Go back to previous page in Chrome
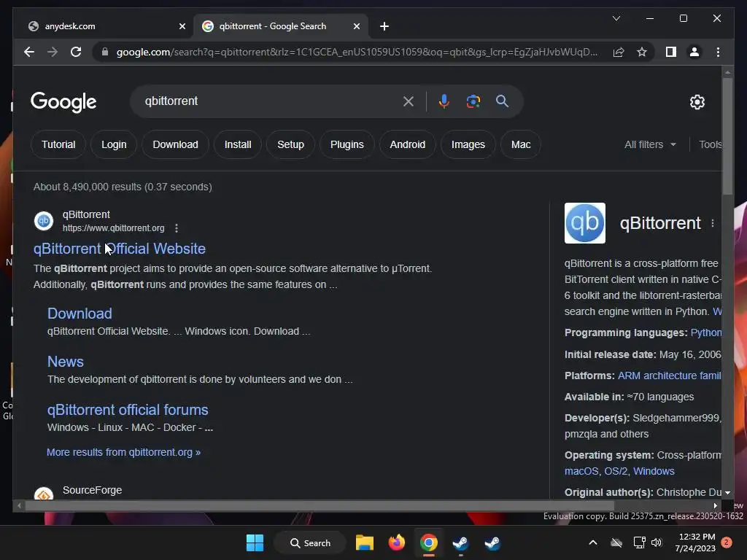 pyautogui.click(x=29, y=52)
